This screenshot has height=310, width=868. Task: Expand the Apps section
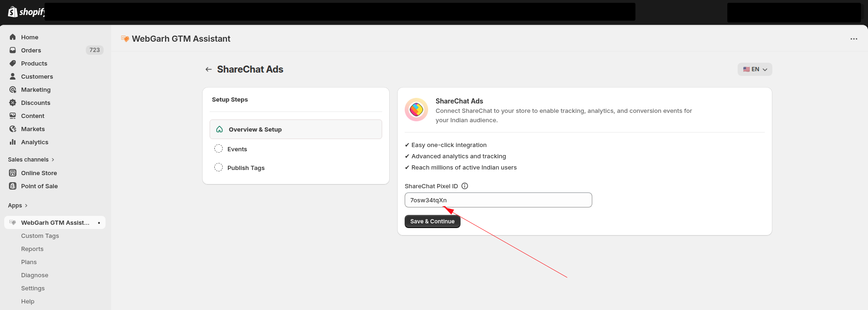pos(18,206)
